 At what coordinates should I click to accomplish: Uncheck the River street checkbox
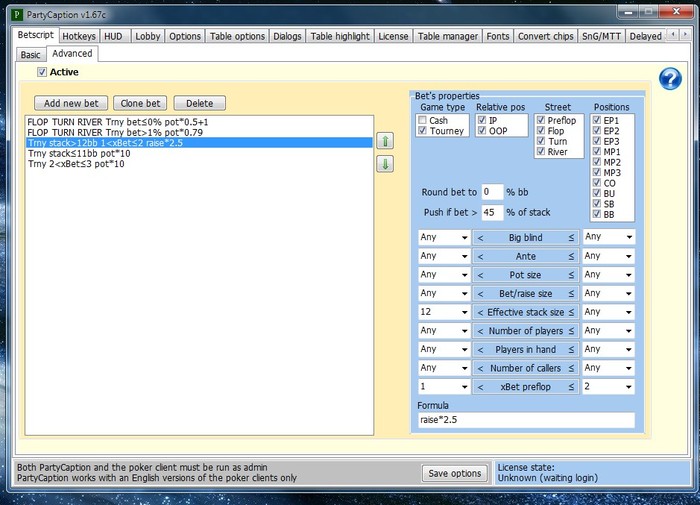point(541,152)
